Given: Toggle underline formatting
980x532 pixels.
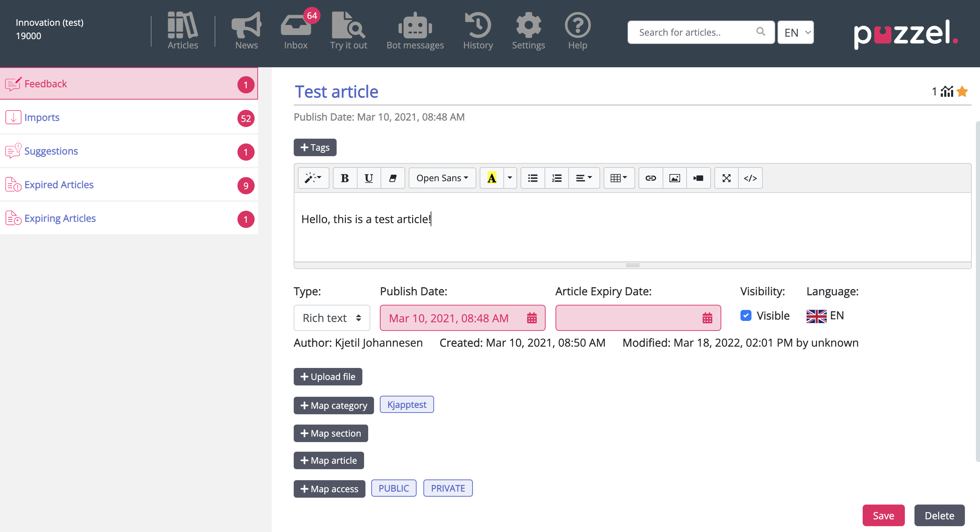Looking at the screenshot, I should 369,178.
